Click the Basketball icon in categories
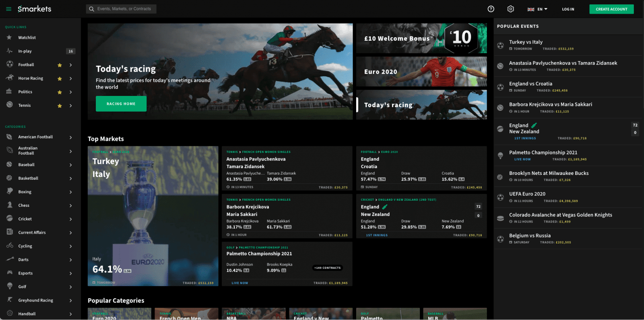 (10, 178)
